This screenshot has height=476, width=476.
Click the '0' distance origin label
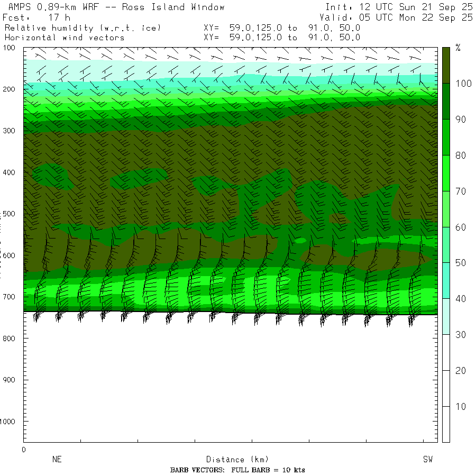[24, 450]
